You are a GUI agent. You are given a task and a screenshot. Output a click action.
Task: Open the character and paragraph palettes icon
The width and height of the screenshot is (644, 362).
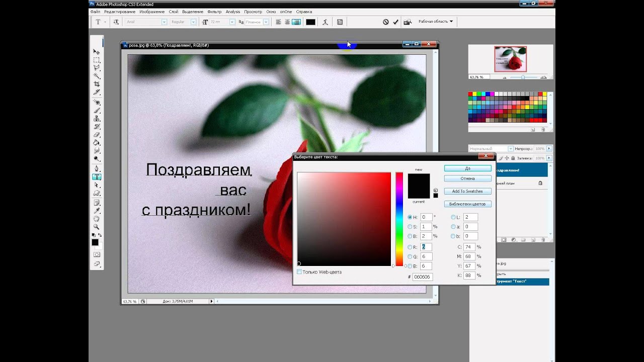340,22
